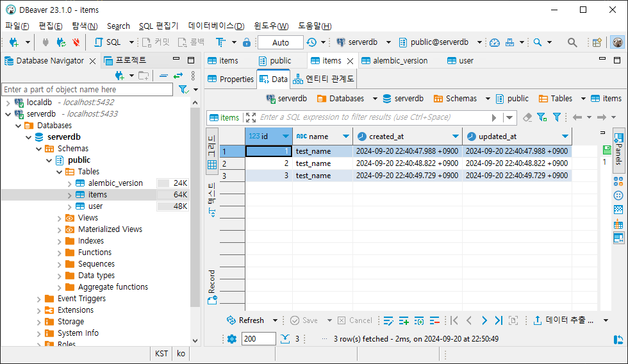This screenshot has height=364, width=628.
Task: Open the 편집(E) menu
Action: tap(50, 26)
